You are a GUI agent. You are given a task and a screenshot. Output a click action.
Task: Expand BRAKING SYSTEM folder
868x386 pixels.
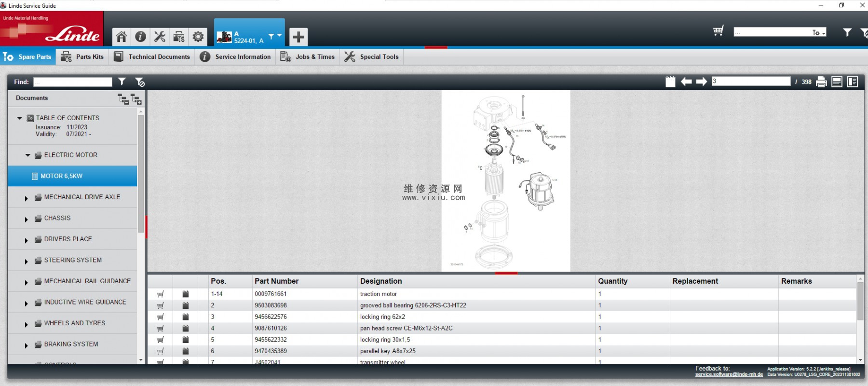(27, 345)
